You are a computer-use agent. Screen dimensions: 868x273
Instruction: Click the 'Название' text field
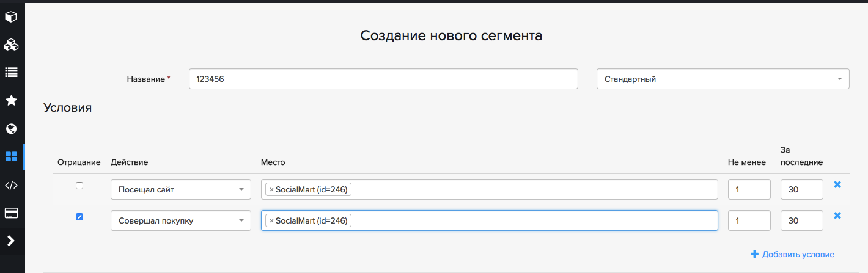click(383, 79)
